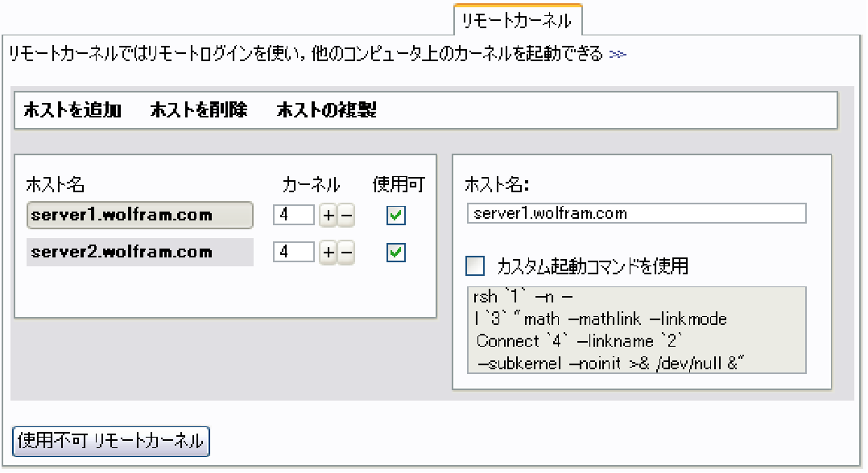Click ホストを削除 to delete a host
The image size is (868, 473).
click(199, 110)
